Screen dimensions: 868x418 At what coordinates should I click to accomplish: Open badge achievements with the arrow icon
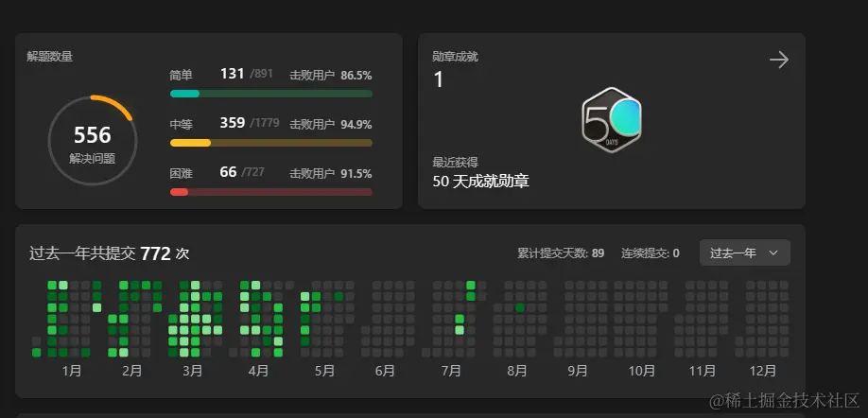779,60
